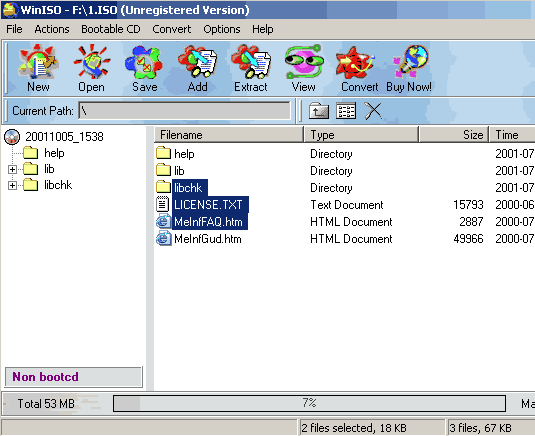
Task: Click the Size column header
Action: pos(453,135)
